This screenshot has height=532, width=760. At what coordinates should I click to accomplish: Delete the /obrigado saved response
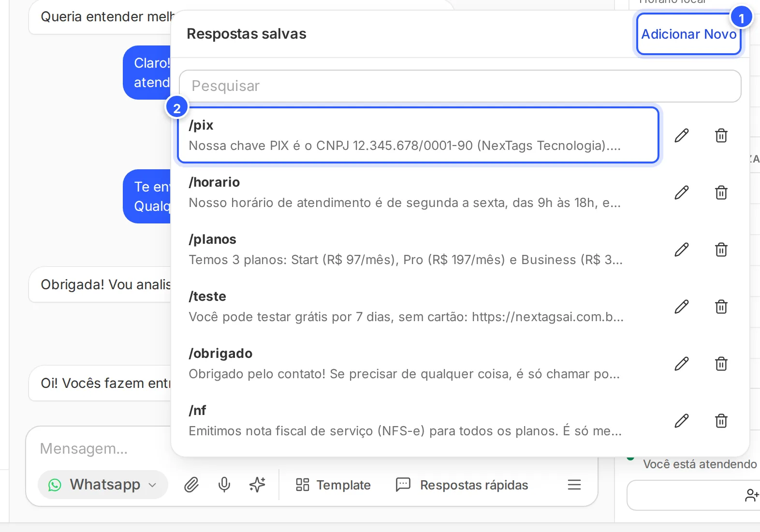point(721,364)
